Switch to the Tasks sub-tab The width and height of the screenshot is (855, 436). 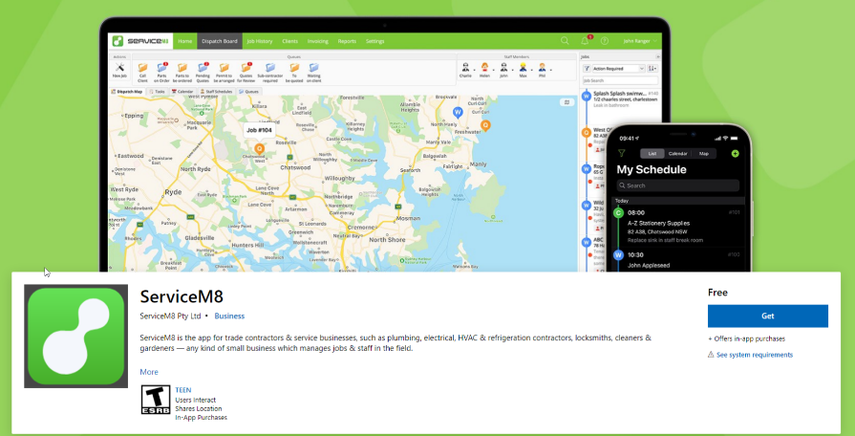[157, 92]
